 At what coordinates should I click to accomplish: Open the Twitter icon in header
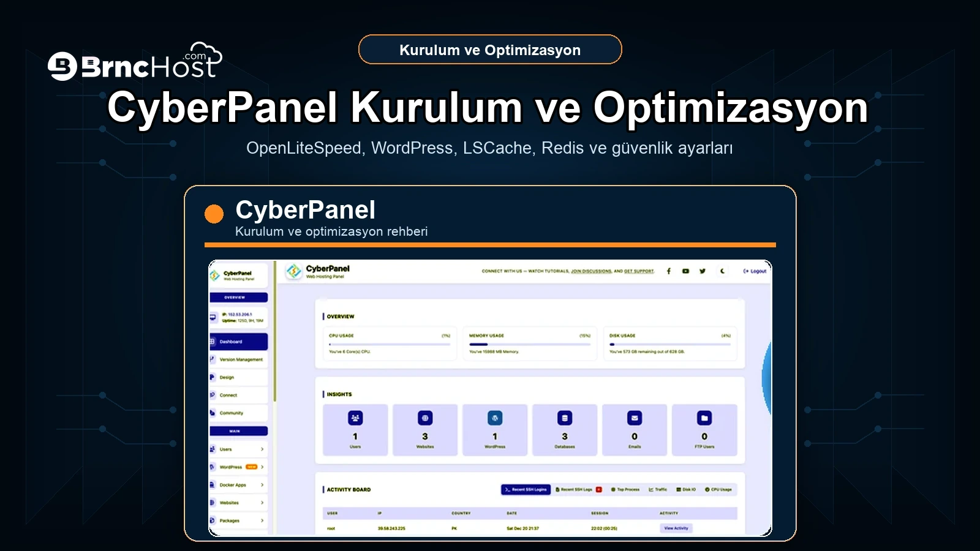point(703,271)
